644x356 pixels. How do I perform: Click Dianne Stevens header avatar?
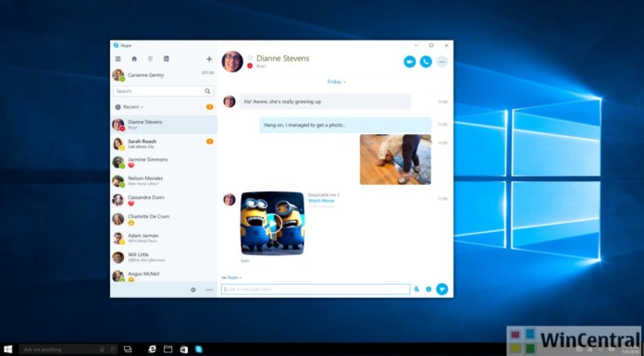coord(232,62)
